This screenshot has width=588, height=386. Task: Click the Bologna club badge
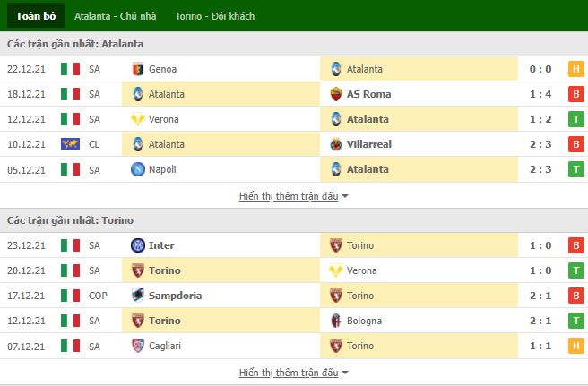point(336,321)
